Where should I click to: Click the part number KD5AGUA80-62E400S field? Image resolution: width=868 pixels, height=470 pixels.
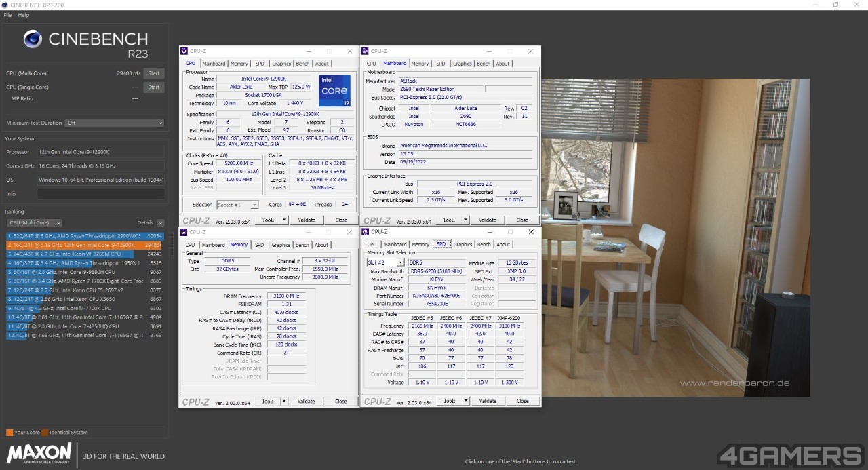point(437,296)
